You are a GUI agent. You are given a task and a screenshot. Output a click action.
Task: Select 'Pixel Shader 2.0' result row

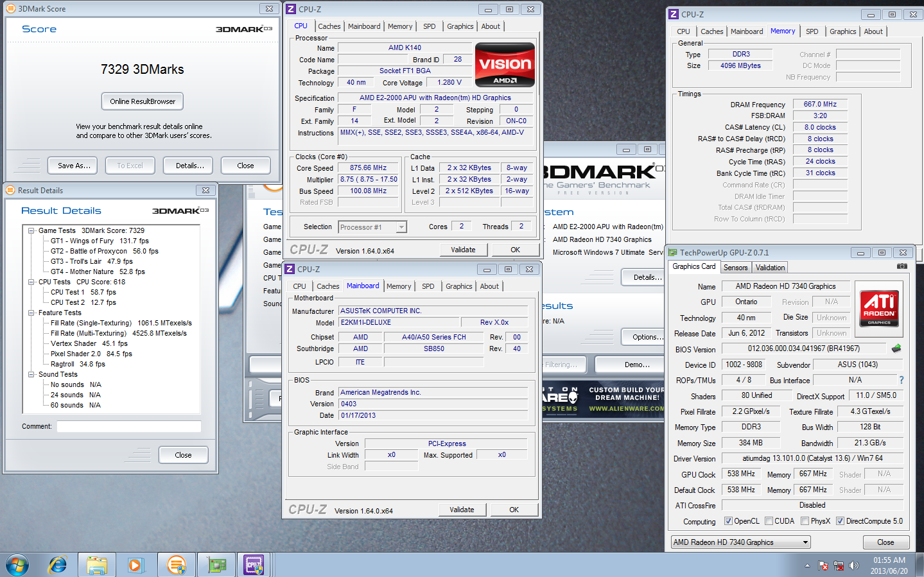pos(91,354)
